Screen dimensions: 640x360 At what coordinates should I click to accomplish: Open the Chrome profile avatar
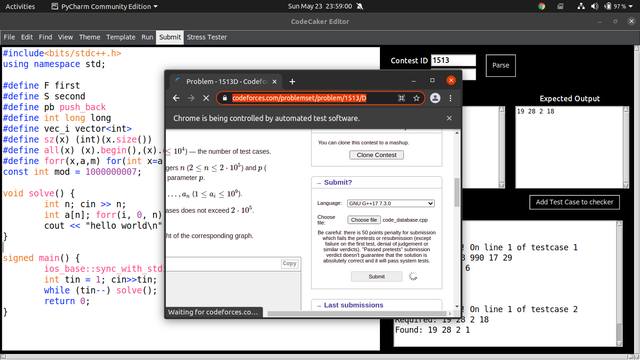tap(435, 98)
